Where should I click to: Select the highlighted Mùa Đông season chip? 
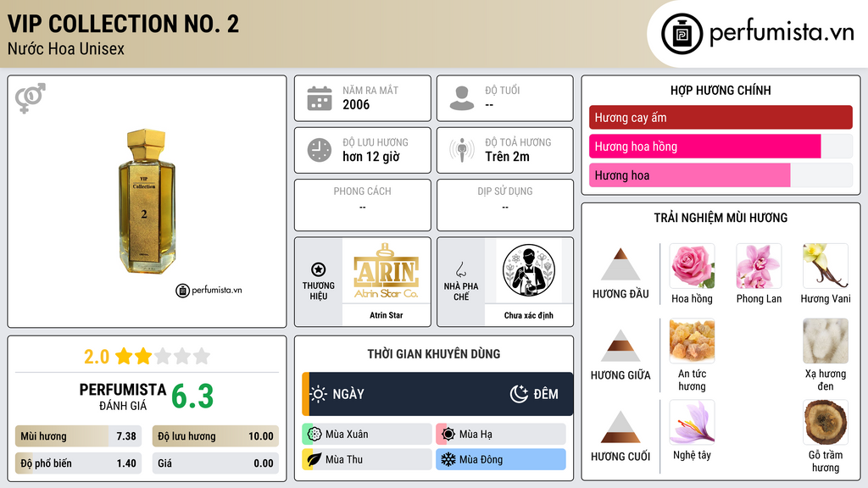(501, 459)
